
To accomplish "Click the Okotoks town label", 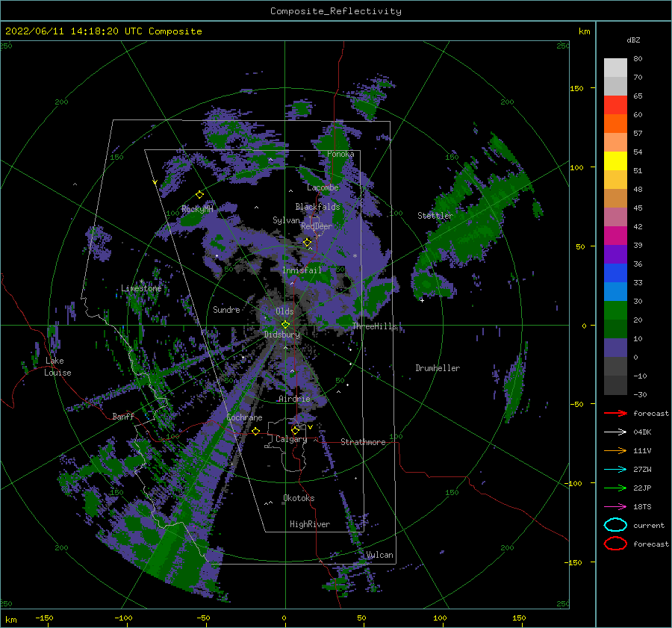I will [x=299, y=498].
